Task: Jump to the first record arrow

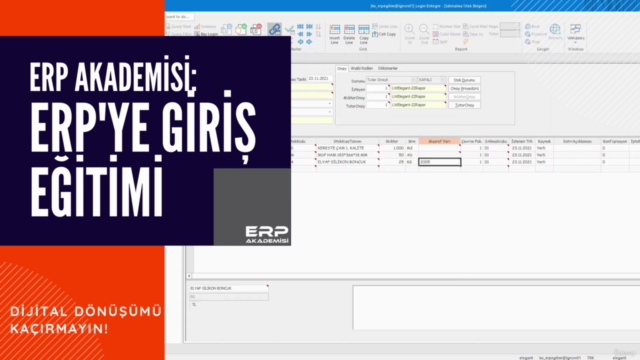Action: tap(300, 27)
